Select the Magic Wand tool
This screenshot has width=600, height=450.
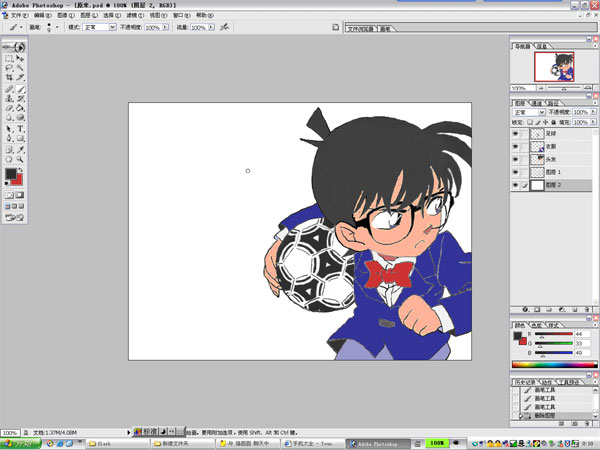coord(20,68)
